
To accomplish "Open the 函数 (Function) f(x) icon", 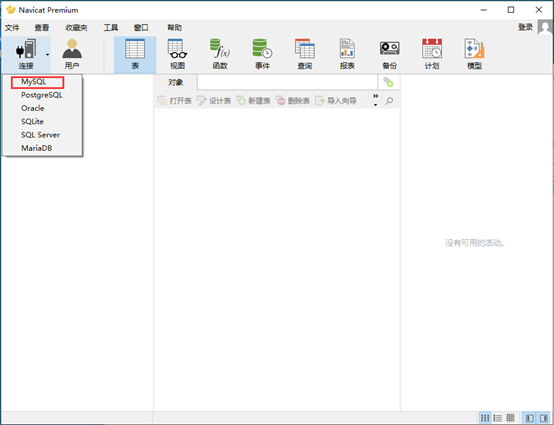I will 220,54.
